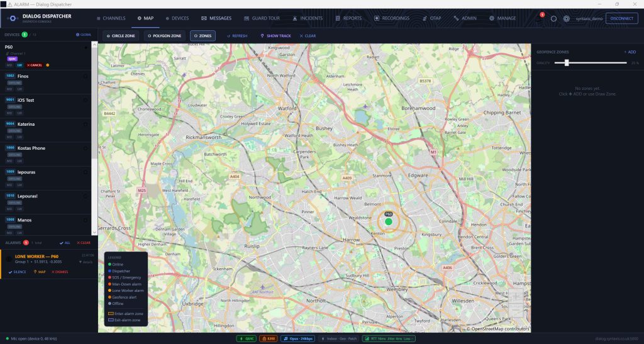The height and width of the screenshot is (344, 644).
Task: Cancel the lone worker on P60
Action: click(35, 65)
